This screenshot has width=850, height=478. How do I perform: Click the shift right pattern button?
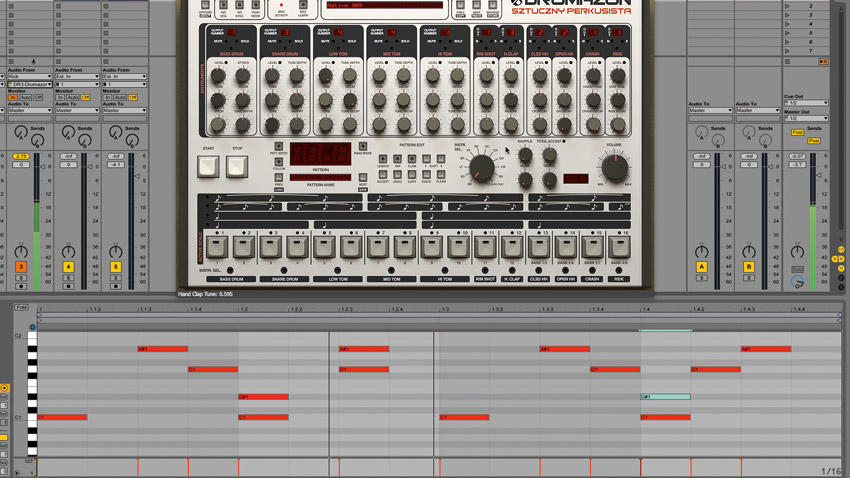441,159
